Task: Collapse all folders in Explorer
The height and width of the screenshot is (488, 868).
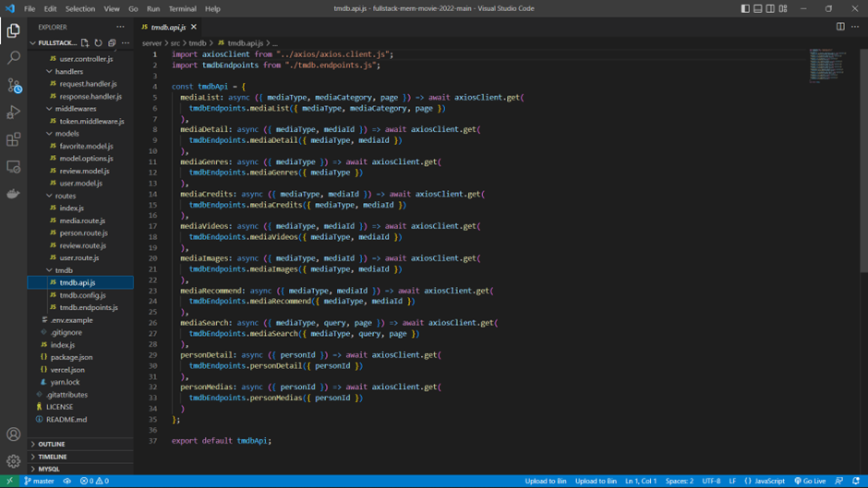Action: coord(112,42)
